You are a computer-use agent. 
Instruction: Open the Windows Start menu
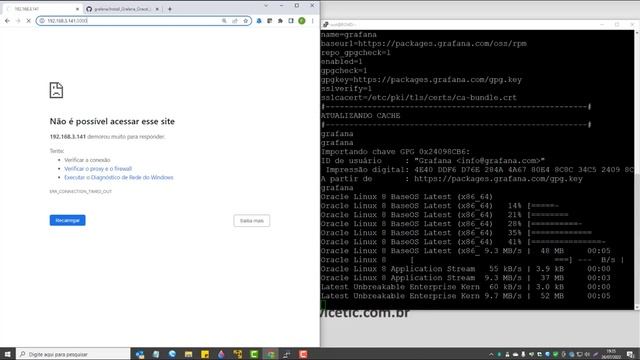(7, 354)
